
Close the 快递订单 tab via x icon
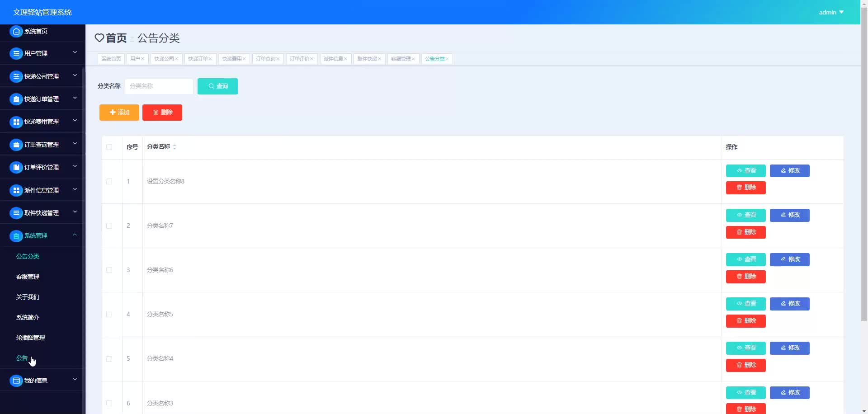pyautogui.click(x=210, y=59)
